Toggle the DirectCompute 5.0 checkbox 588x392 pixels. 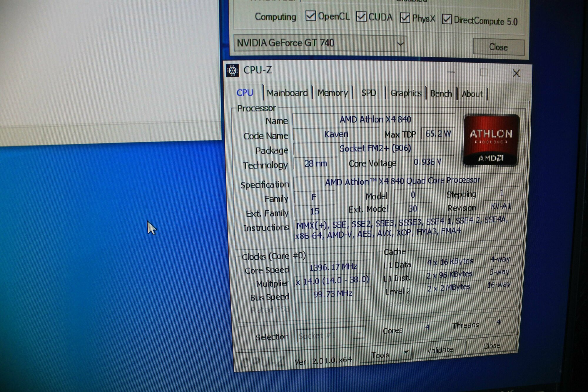pyautogui.click(x=447, y=20)
